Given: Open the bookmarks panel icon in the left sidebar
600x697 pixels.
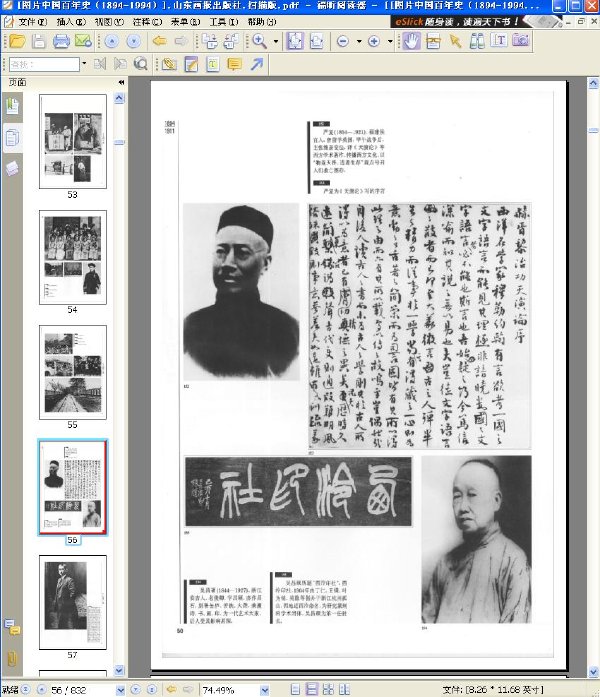Looking at the screenshot, I should pos(12,106).
